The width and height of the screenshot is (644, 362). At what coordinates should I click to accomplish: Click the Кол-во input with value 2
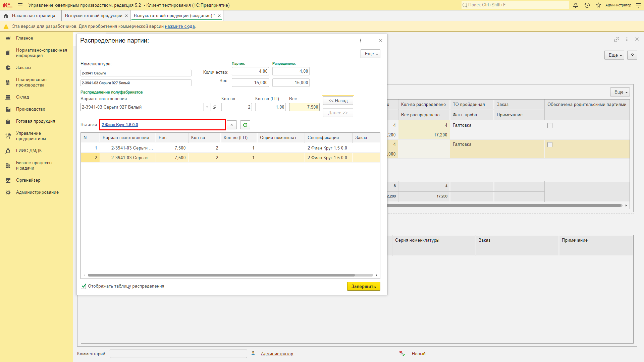pos(236,107)
